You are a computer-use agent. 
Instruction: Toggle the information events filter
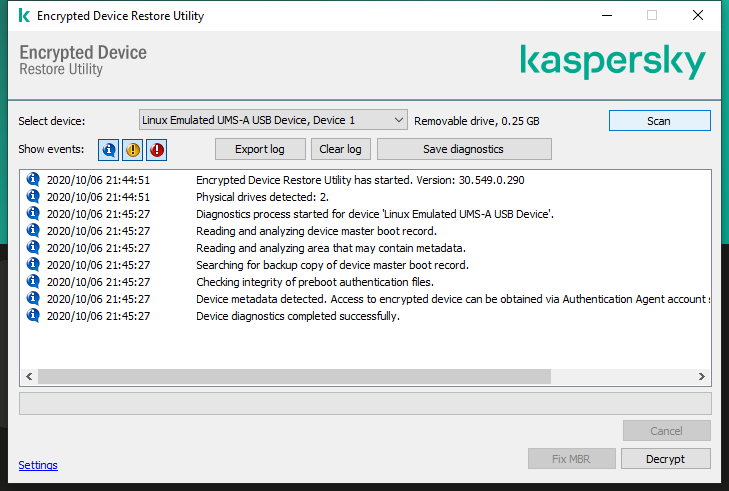point(108,150)
